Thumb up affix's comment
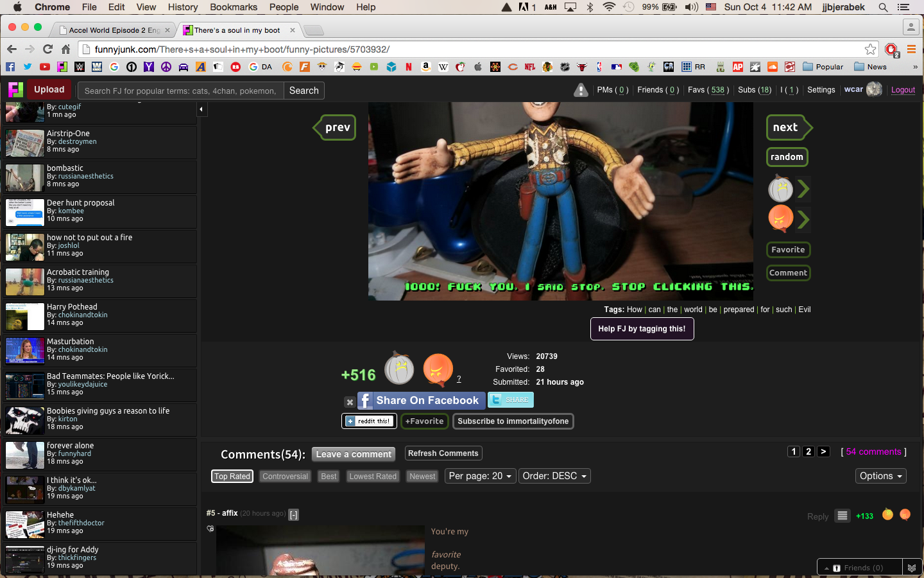 tap(887, 514)
